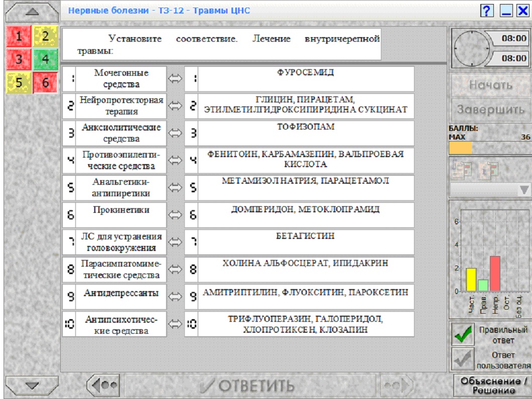Select the ХОЛИНА АЛЬФОСЦЕРАТ, ИПИДАКРИН cell
Viewport: 532px width, 399px height.
tap(306, 270)
